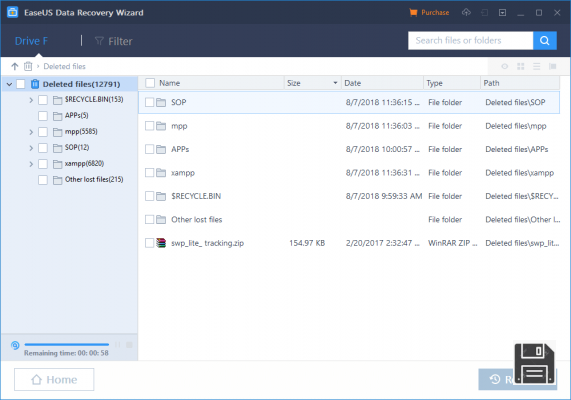571x400 pixels.
Task: Click the $RECYCLE.BIN folder icon in list
Action: pos(161,196)
